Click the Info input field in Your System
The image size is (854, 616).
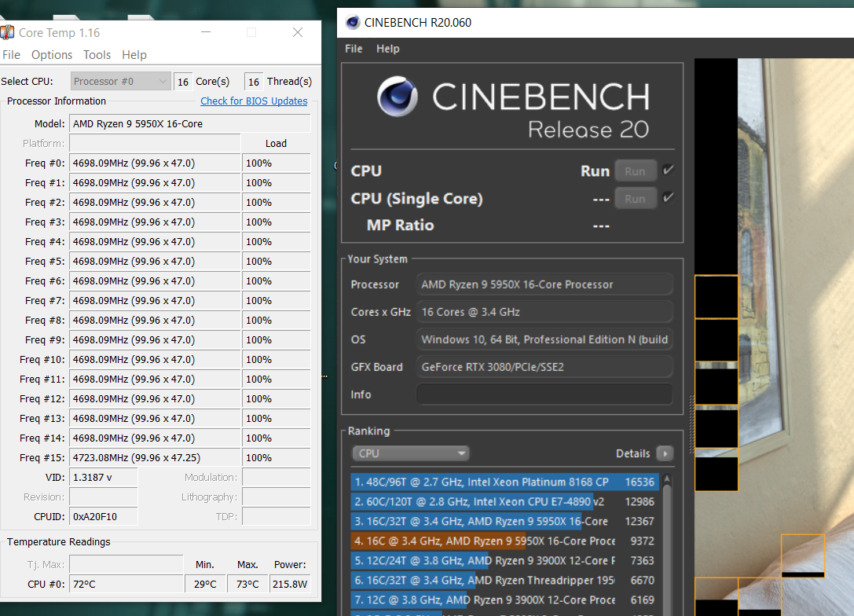point(544,394)
